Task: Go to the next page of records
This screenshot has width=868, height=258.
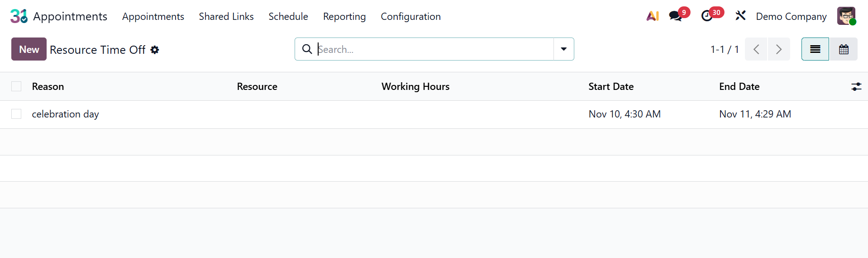Action: point(778,49)
